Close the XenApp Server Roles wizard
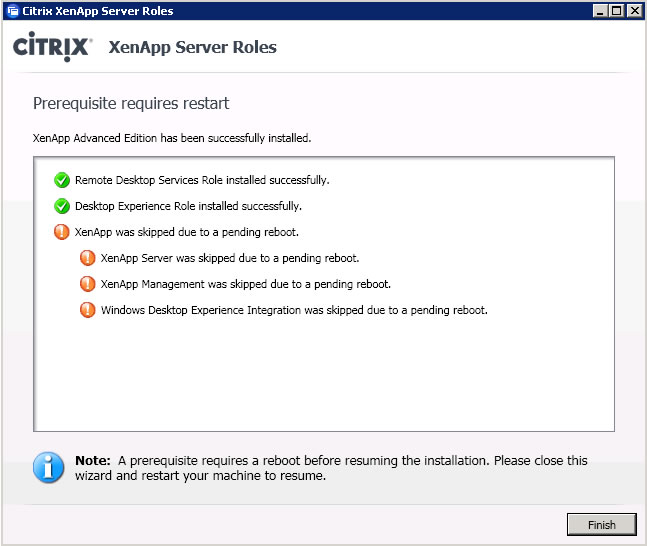647x546 pixels. tap(635, 11)
